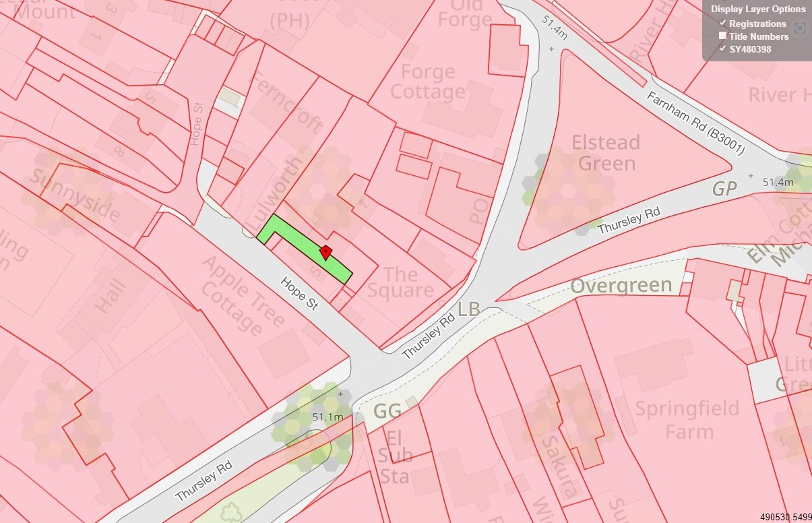Viewport: 812px width, 523px height.
Task: Click the GG symbol near Thursley Rd
Action: tap(387, 411)
